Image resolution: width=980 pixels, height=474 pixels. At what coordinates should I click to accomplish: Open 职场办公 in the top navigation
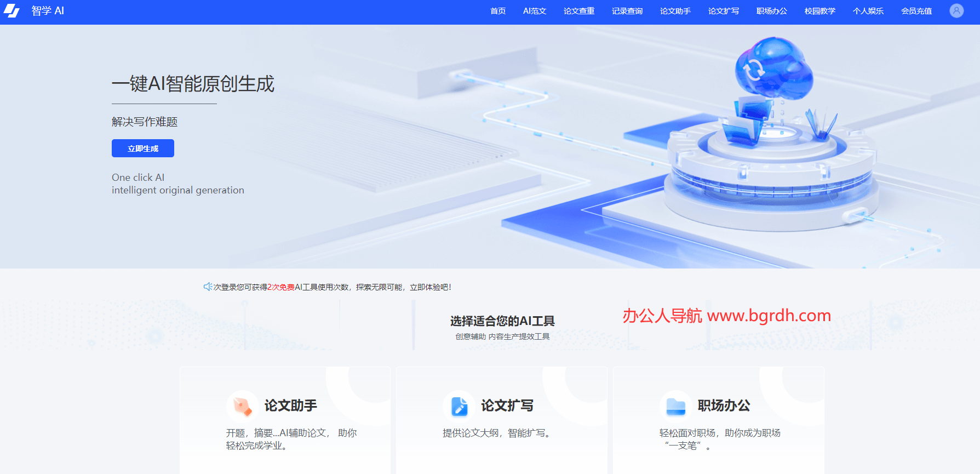[771, 11]
